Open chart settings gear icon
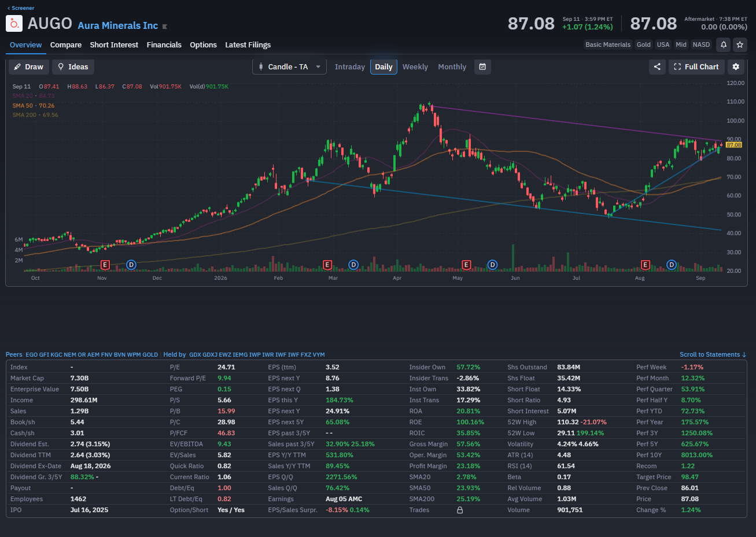Image resolution: width=756 pixels, height=537 pixels. click(x=736, y=66)
